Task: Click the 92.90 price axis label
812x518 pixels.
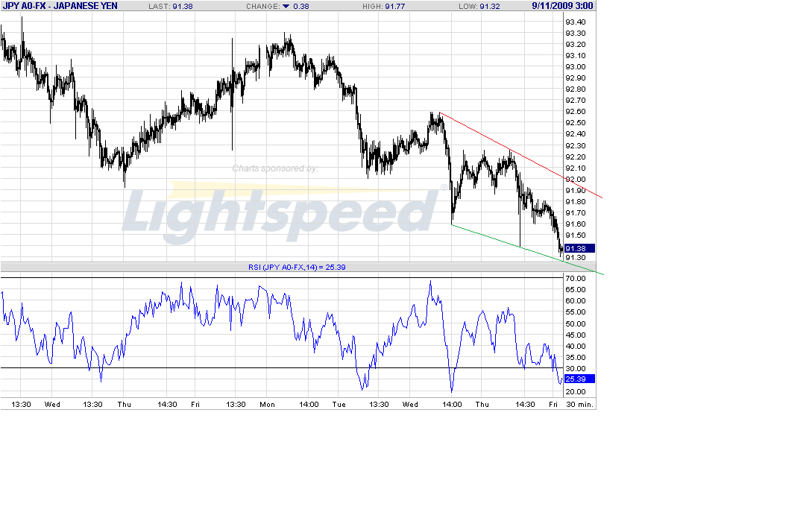Action: point(576,78)
